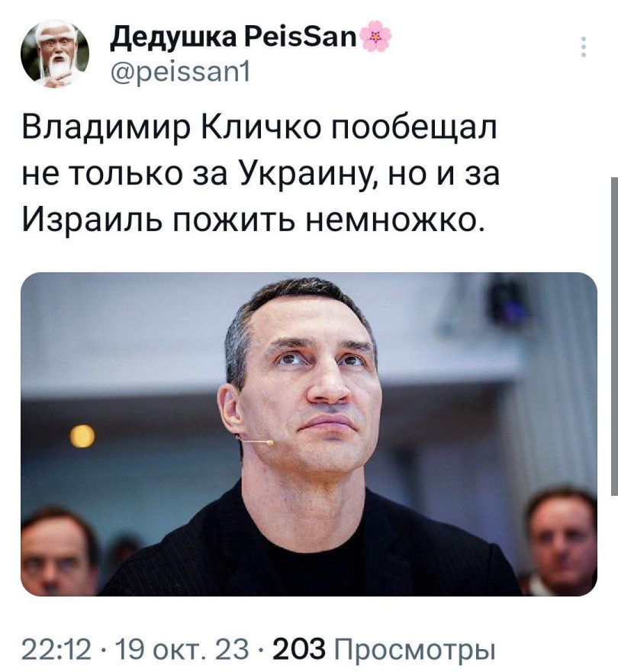Click the headset microphone in the photo

pos(255,440)
